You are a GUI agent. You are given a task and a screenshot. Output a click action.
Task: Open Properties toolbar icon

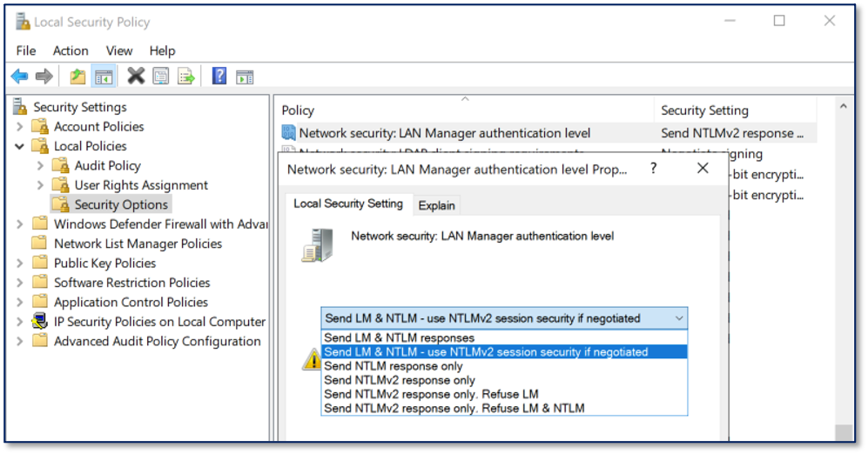[161, 77]
